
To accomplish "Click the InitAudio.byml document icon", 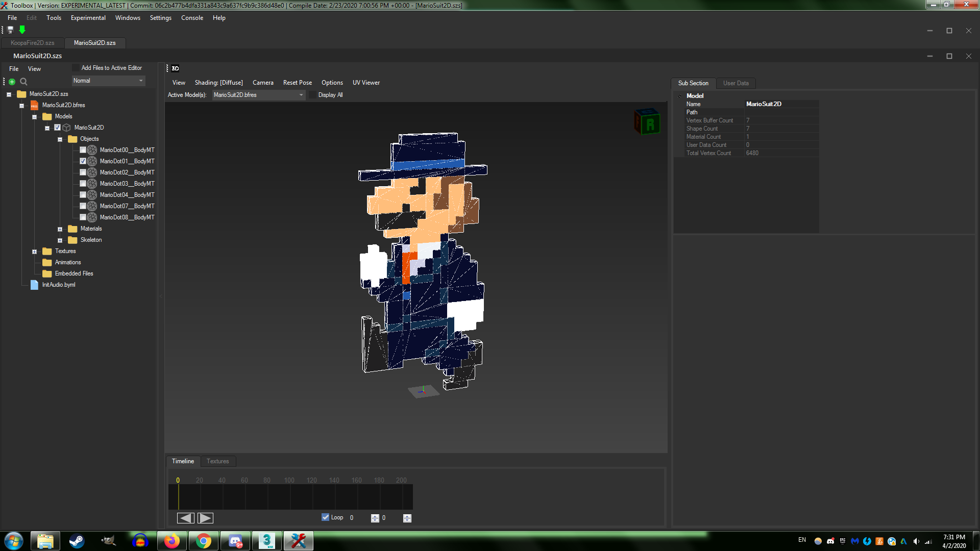I will (34, 285).
